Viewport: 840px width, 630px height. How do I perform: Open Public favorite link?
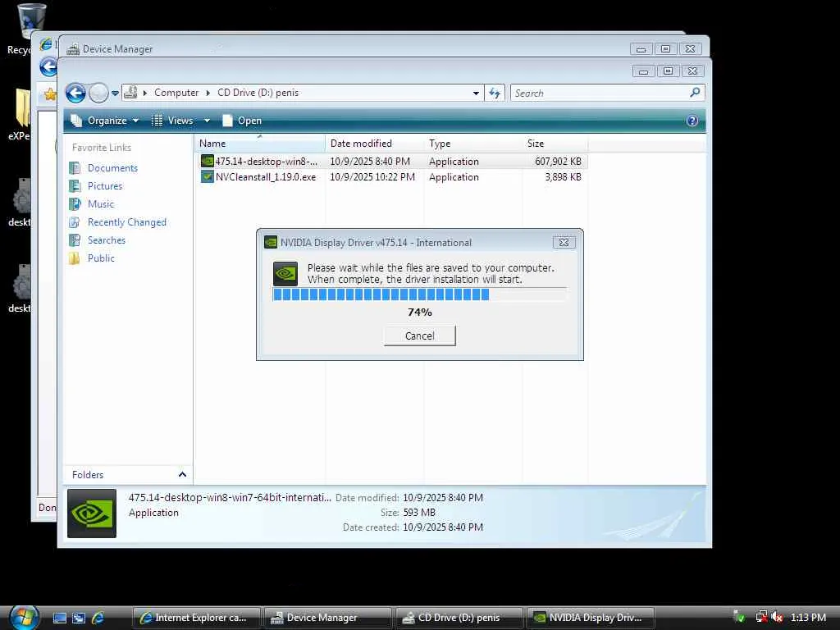(101, 258)
